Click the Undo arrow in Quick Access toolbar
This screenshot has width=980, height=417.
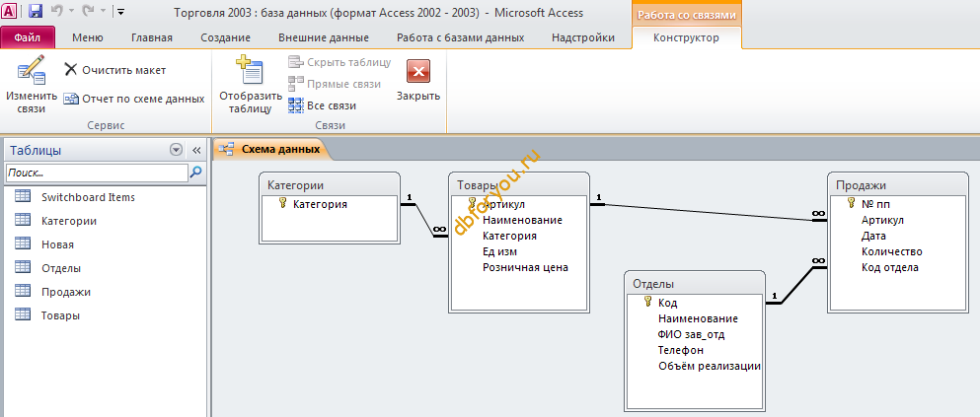point(56,11)
